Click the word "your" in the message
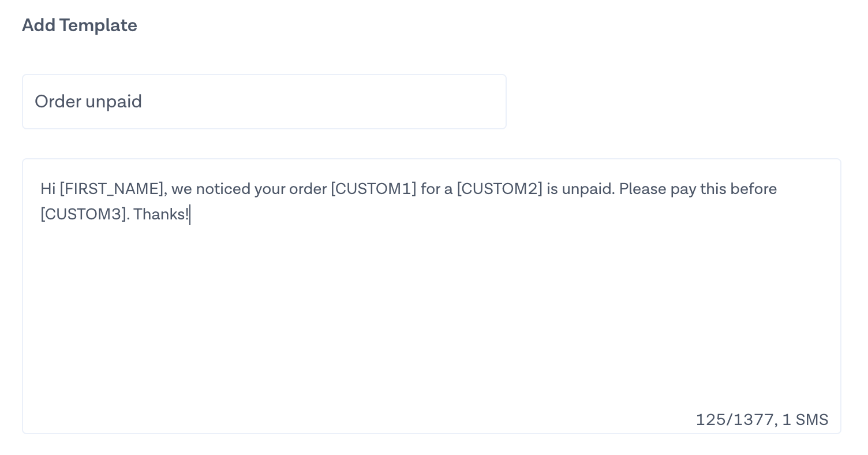This screenshot has width=868, height=455. pyautogui.click(x=270, y=189)
